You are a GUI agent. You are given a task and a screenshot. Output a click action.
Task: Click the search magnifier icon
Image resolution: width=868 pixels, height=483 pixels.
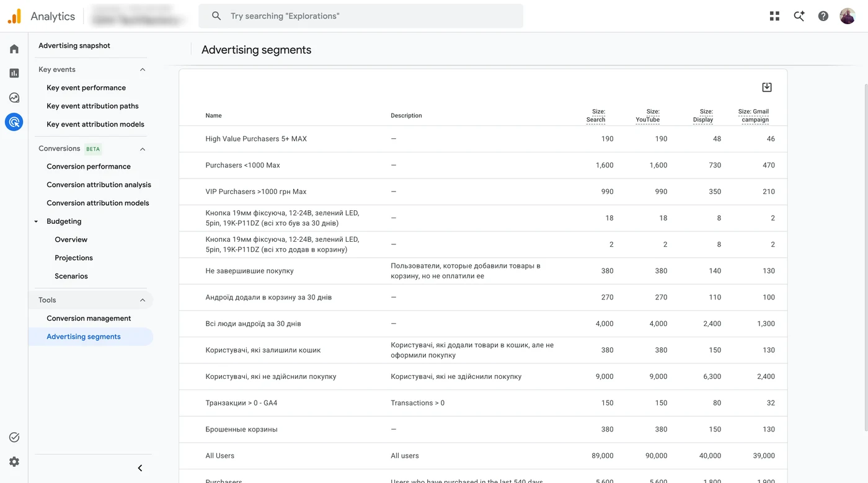tap(216, 16)
